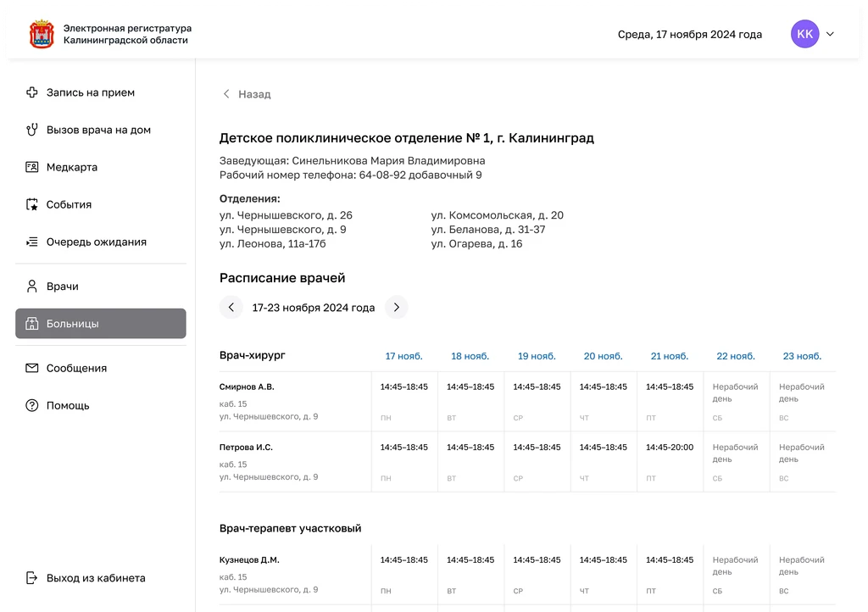Click the Kaliningrad region coat of arms logo
Screen dimensions: 868x612
click(42, 34)
